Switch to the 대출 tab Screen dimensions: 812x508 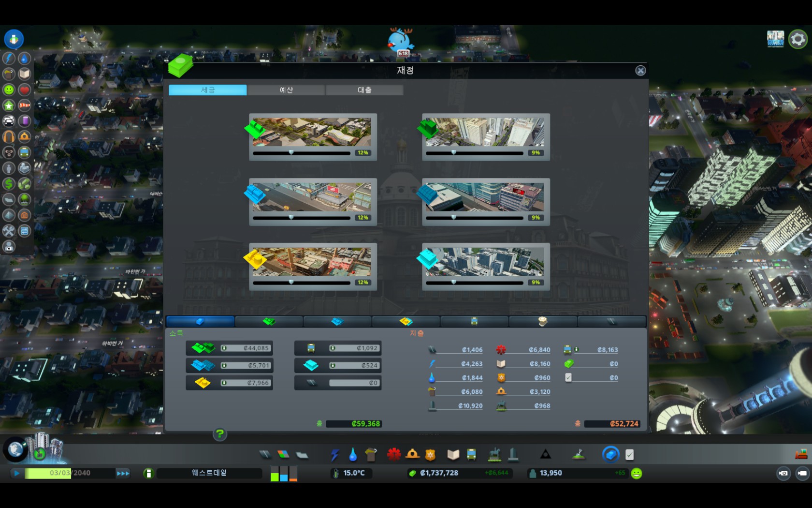pos(364,90)
